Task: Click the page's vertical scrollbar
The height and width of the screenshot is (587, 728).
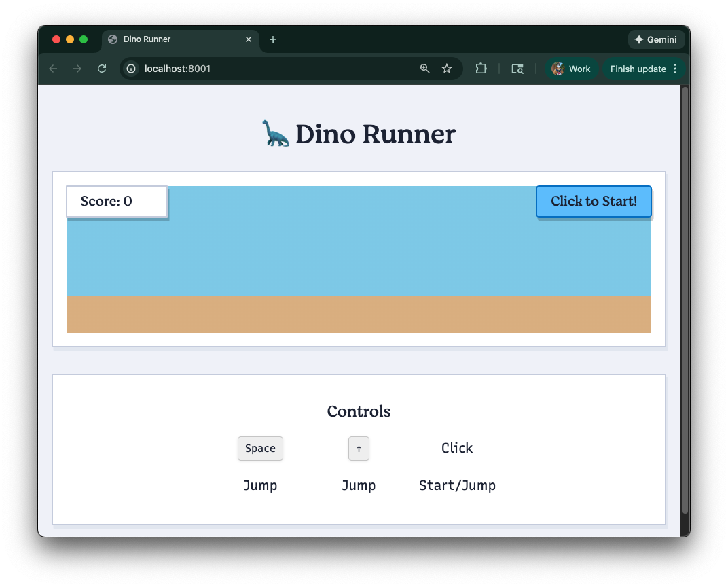Action: [685, 299]
